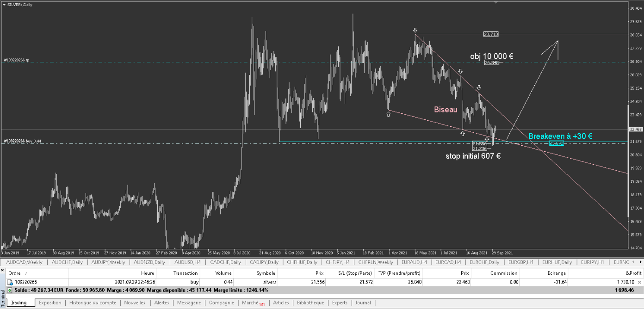The image size is (644, 309).
Task: Open the AUDJPY,Weekly chart tab
Action: (x=108, y=262)
